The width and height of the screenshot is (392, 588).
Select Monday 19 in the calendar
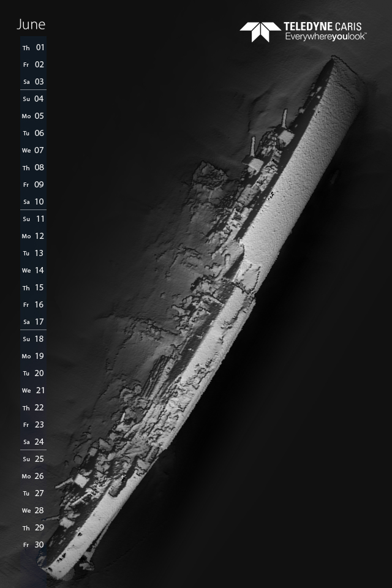pos(34,356)
